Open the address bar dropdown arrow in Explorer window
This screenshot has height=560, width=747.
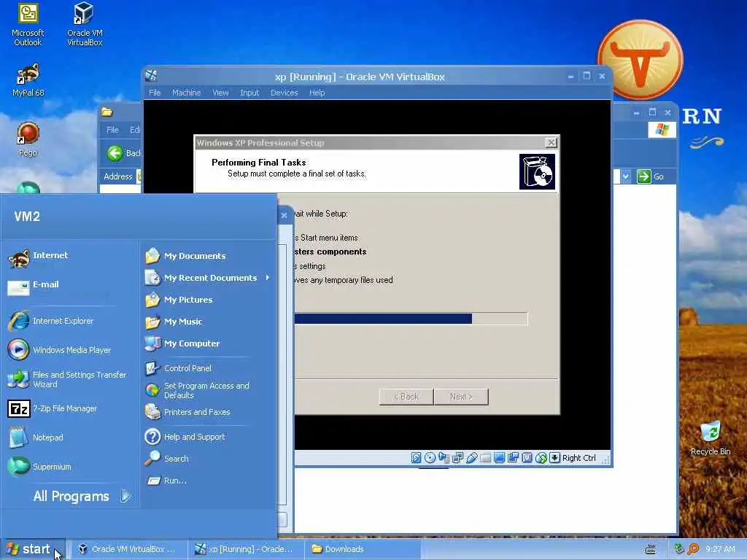coord(625,176)
